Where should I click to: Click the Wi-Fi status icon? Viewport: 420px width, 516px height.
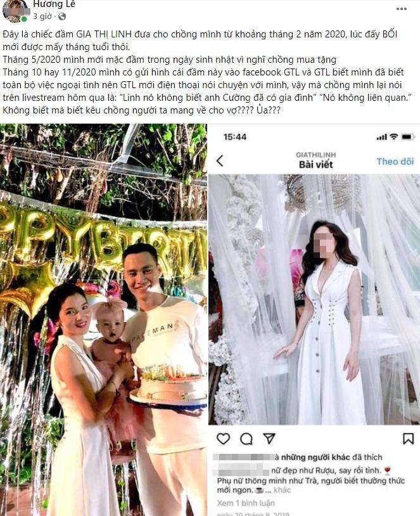pos(393,136)
